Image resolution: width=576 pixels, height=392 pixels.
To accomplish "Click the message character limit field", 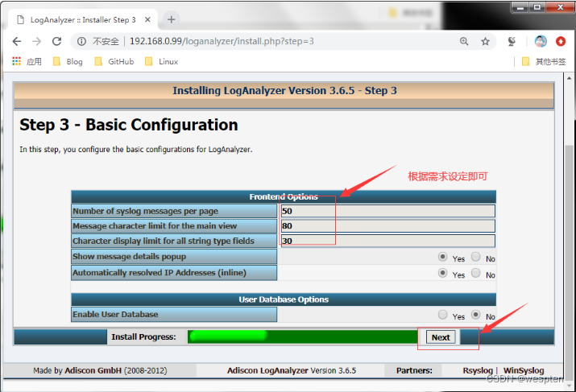I will click(x=387, y=225).
